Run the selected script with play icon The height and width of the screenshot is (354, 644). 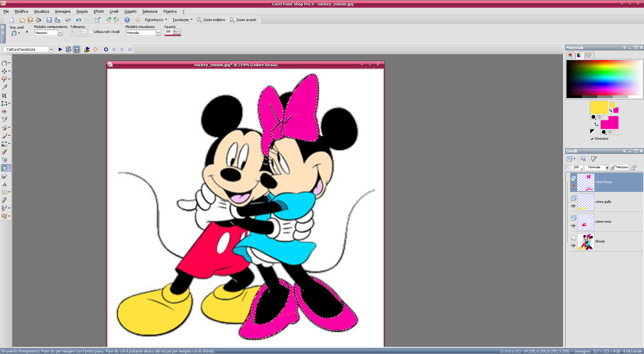point(60,49)
